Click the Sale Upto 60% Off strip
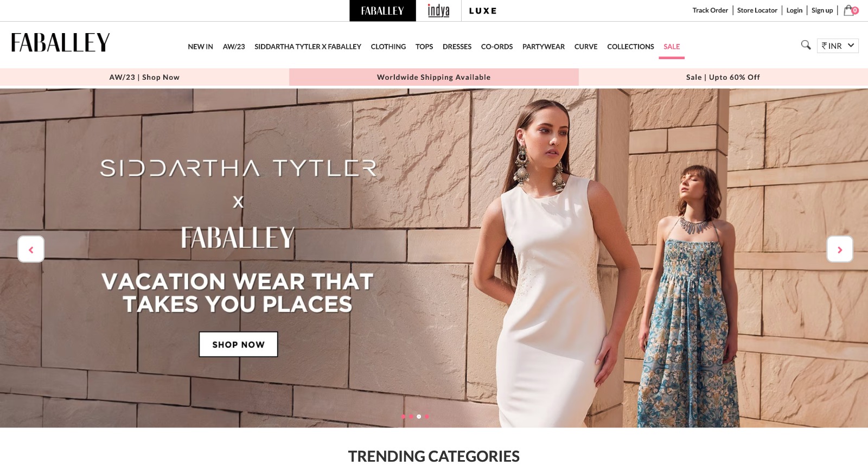Image resolution: width=868 pixels, height=472 pixels. (x=723, y=77)
